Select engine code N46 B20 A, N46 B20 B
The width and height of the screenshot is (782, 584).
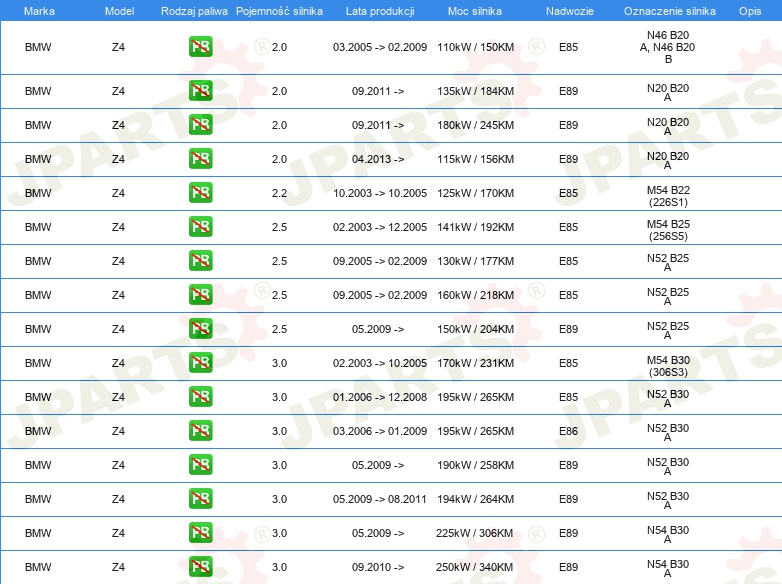click(668, 47)
